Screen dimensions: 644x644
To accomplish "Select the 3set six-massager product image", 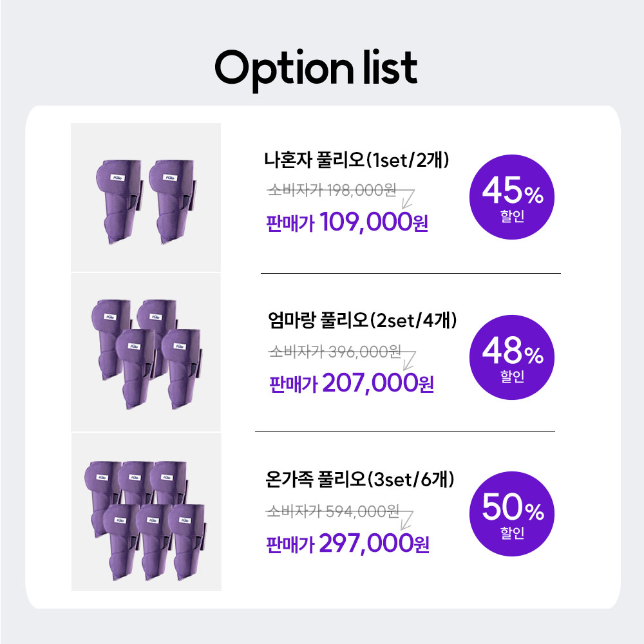I will pos(146,512).
